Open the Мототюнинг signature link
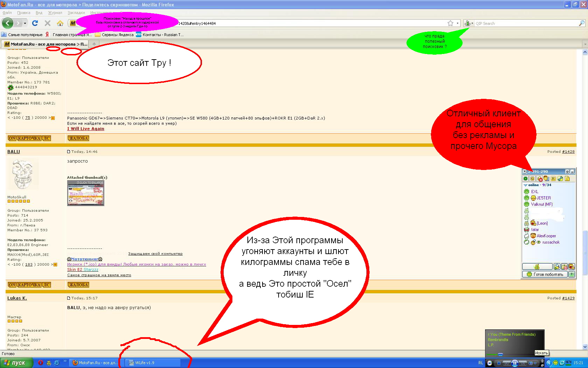588x368 pixels. coord(85,259)
